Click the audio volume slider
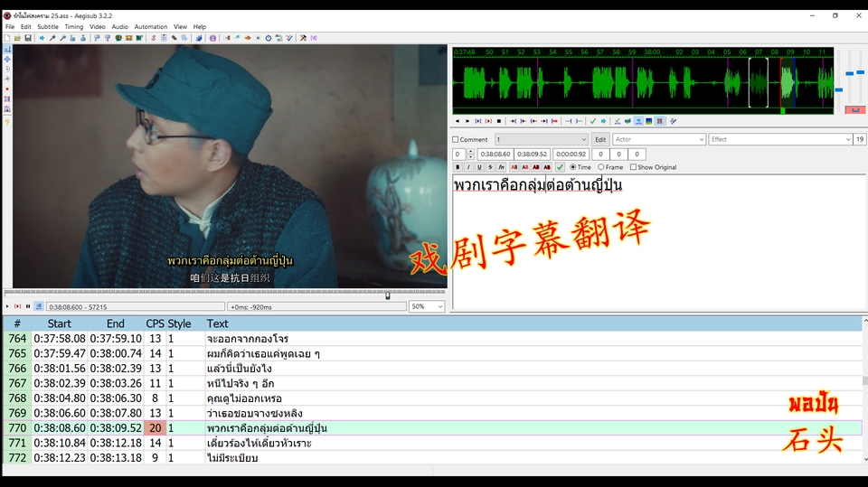Image resolution: width=868 pixels, height=487 pixels. (x=860, y=72)
